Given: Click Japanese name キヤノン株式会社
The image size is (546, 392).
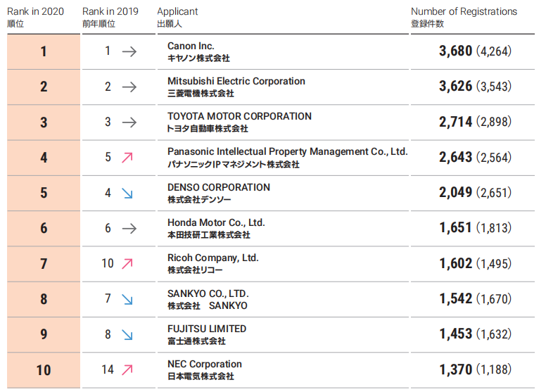Looking at the screenshot, I should [x=198, y=58].
